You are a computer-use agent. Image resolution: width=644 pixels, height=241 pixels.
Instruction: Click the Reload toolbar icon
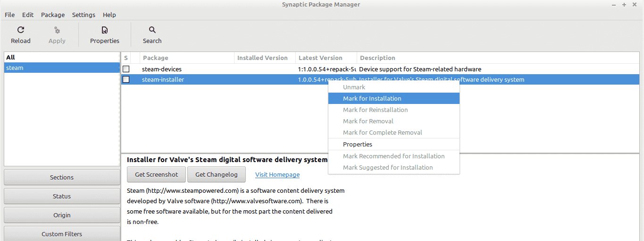pos(21,30)
